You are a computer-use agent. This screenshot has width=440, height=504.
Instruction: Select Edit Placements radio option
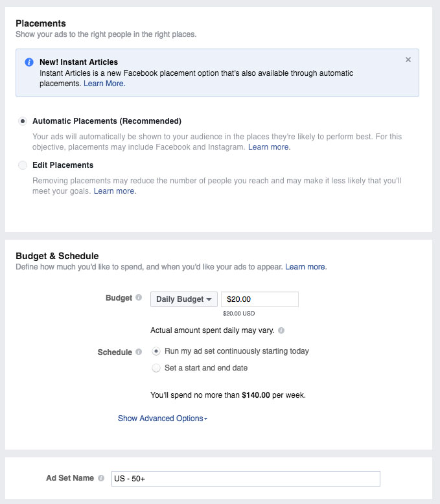coord(23,165)
